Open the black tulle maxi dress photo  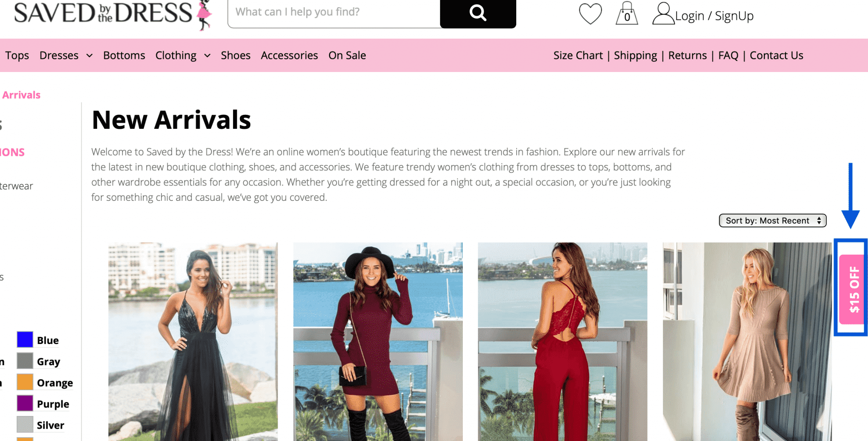point(193,341)
